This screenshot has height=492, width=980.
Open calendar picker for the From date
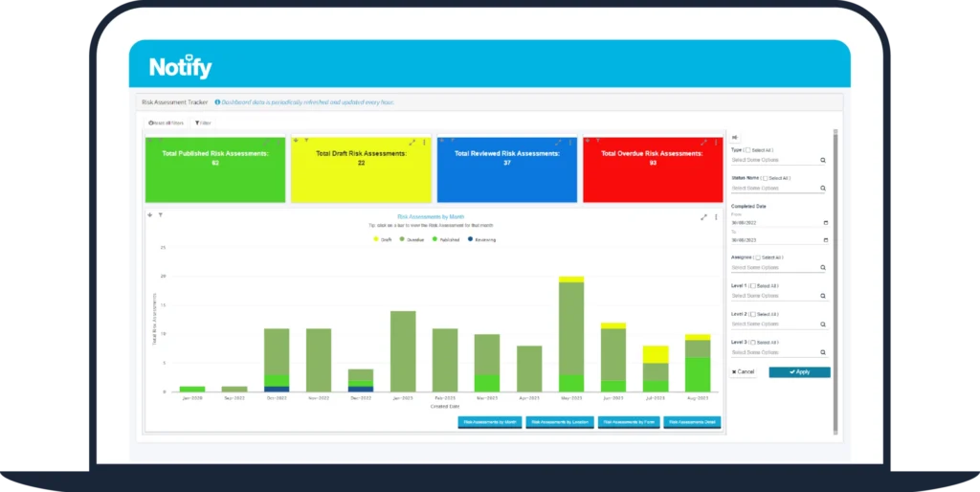pyautogui.click(x=825, y=223)
